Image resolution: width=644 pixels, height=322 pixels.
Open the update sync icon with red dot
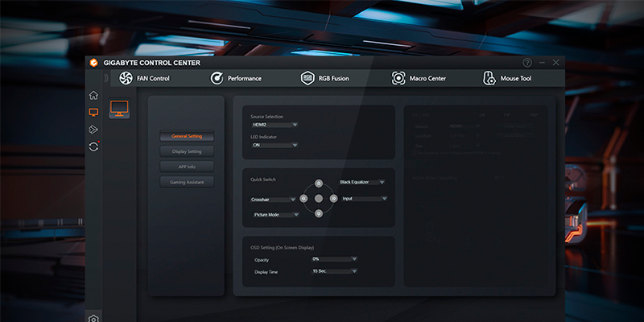pyautogui.click(x=94, y=147)
